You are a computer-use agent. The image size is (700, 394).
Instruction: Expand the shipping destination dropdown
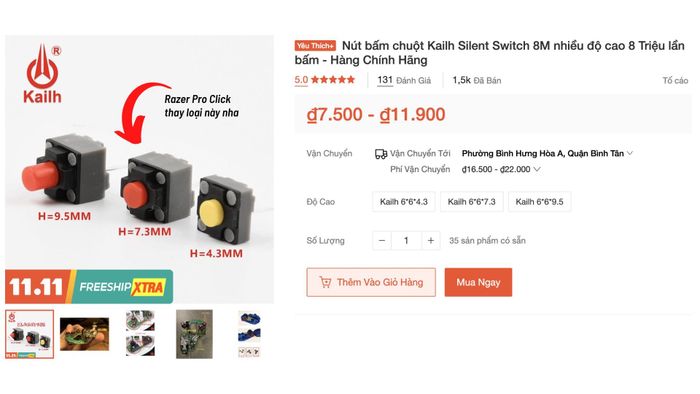(x=630, y=153)
